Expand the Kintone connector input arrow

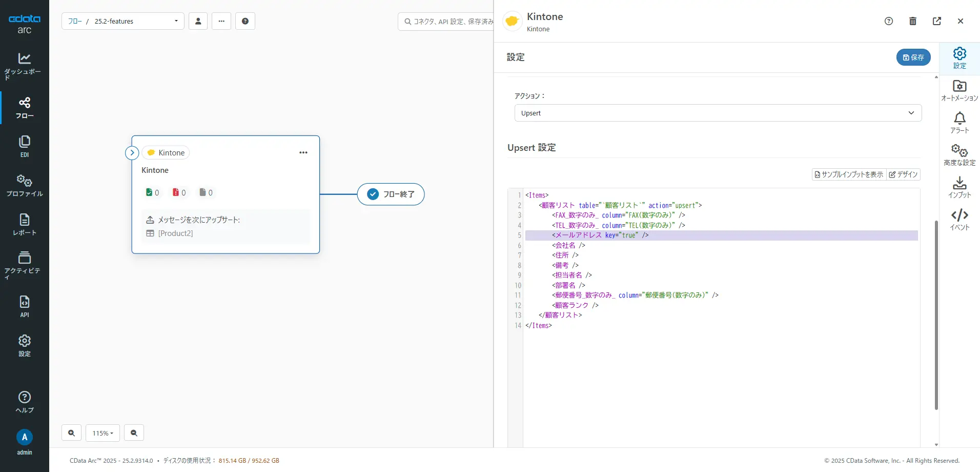132,153
